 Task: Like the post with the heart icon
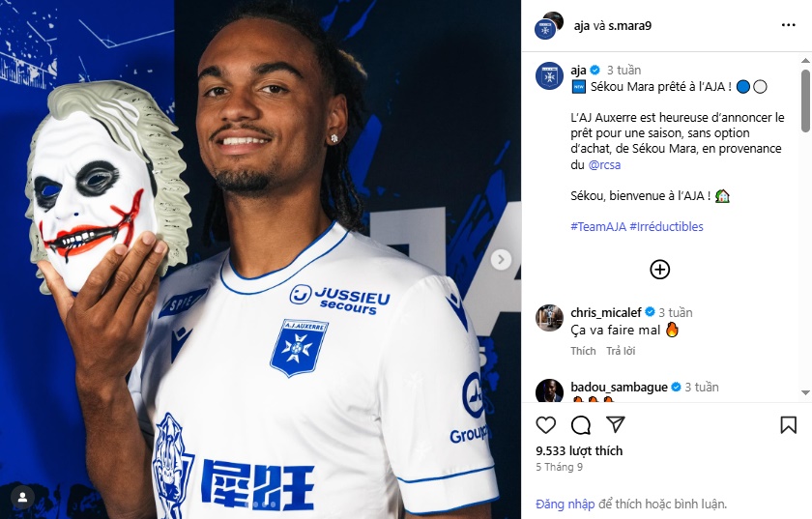tap(545, 424)
